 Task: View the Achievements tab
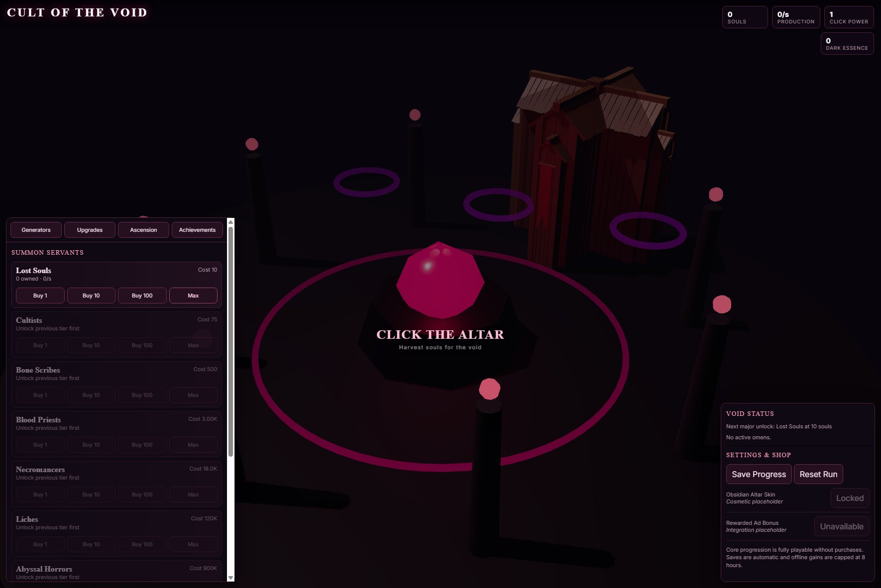(197, 230)
